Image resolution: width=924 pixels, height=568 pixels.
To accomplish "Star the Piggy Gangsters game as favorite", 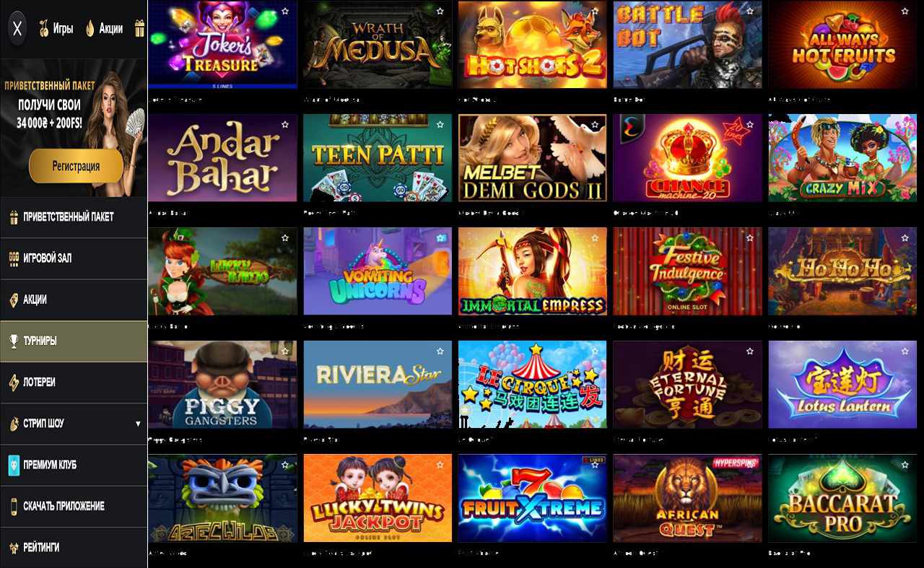I will (285, 351).
